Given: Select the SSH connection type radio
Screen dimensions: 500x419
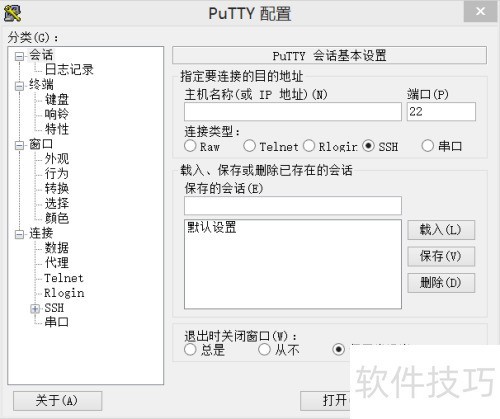Looking at the screenshot, I should click(368, 146).
